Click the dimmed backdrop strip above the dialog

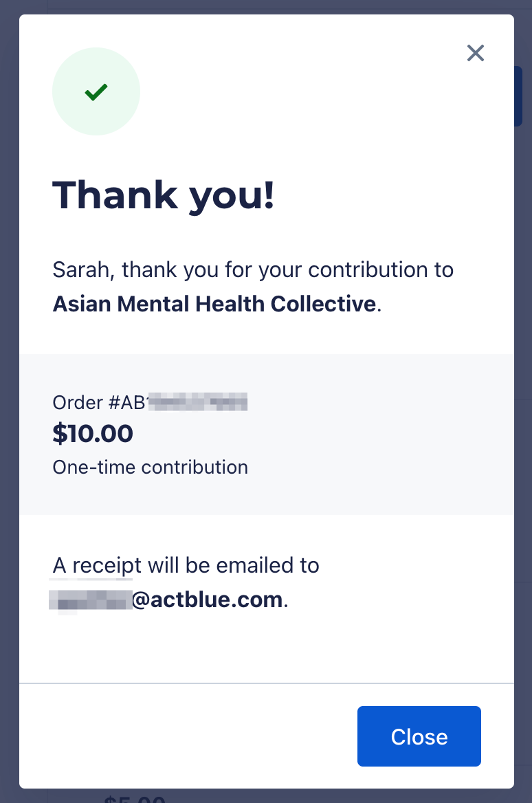(266, 7)
